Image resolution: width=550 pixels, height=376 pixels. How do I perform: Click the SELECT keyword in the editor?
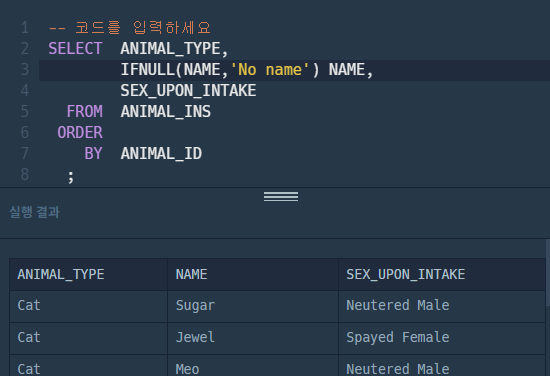point(75,48)
